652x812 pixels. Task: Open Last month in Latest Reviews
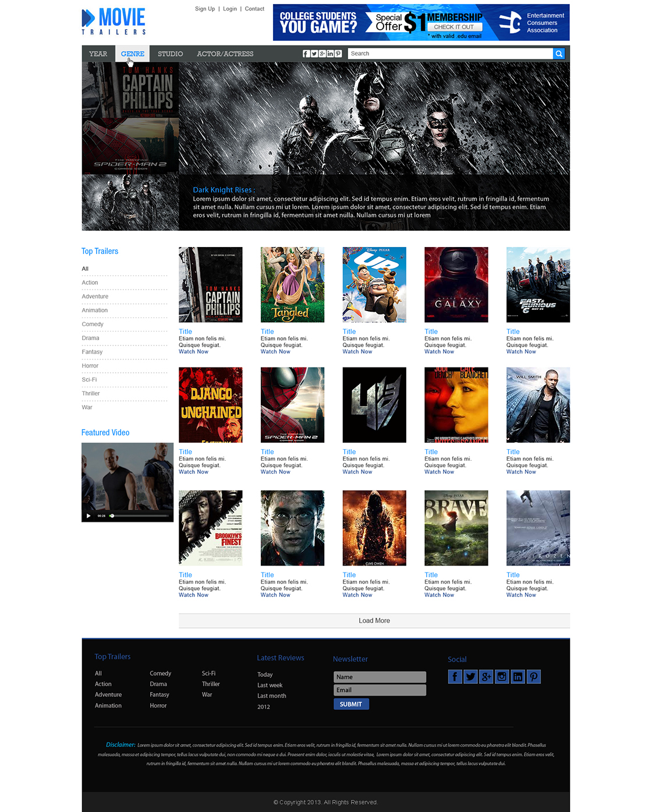[272, 696]
